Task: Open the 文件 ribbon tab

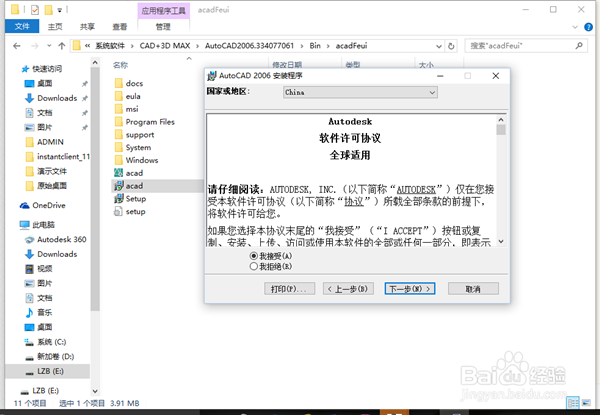Action: pos(22,26)
